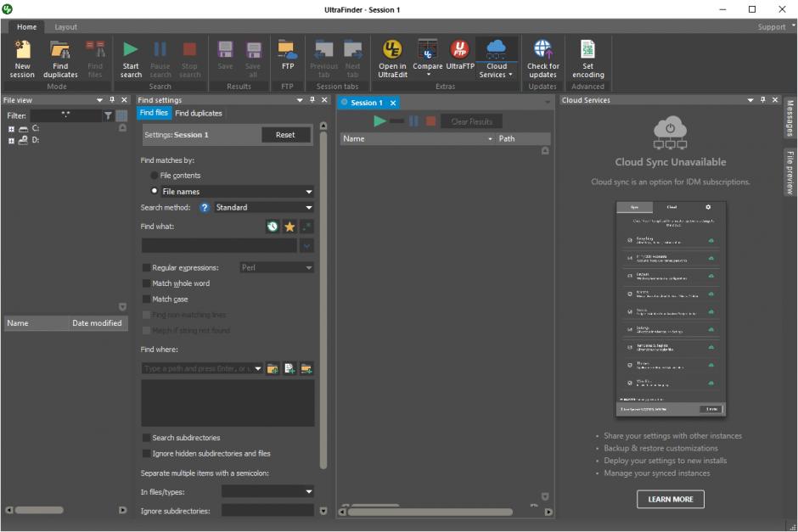Toggle the Match case checkbox

[x=146, y=299]
